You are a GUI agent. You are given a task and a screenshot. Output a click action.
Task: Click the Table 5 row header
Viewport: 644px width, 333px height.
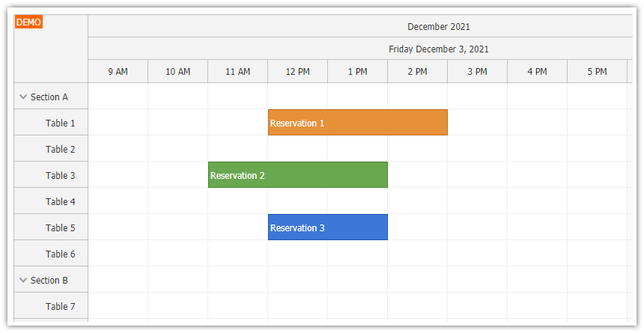60,227
